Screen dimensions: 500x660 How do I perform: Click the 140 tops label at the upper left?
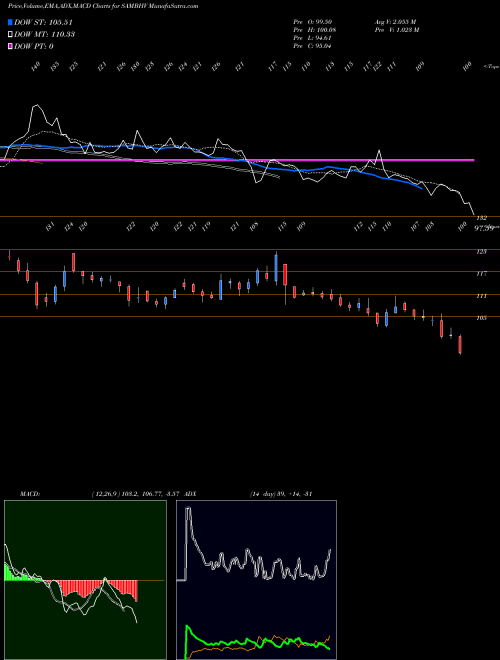tap(36, 66)
